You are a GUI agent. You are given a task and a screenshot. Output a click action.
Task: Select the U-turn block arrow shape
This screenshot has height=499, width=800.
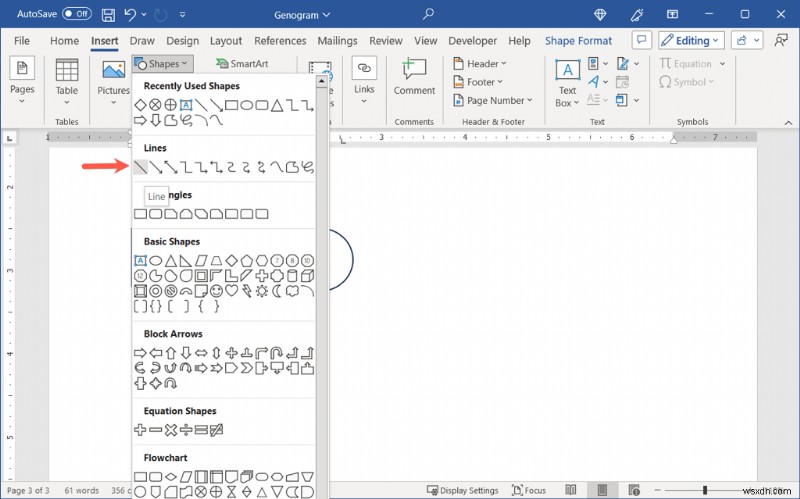[277, 353]
